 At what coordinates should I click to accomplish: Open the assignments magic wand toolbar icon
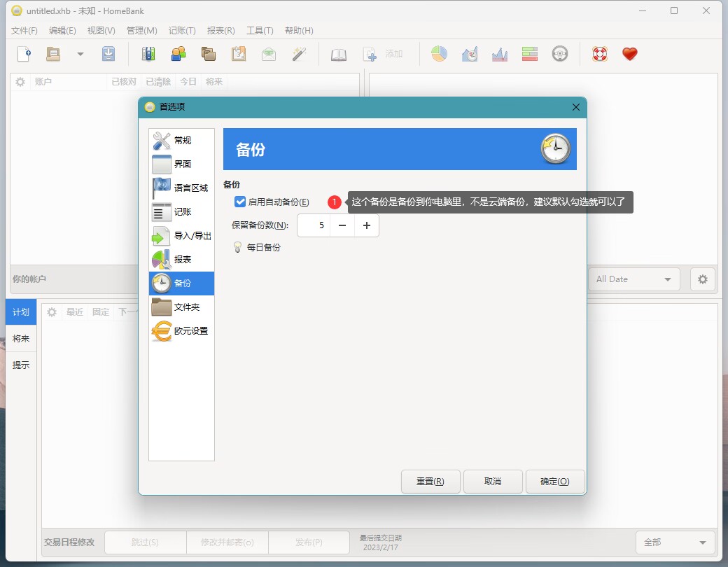pyautogui.click(x=299, y=54)
